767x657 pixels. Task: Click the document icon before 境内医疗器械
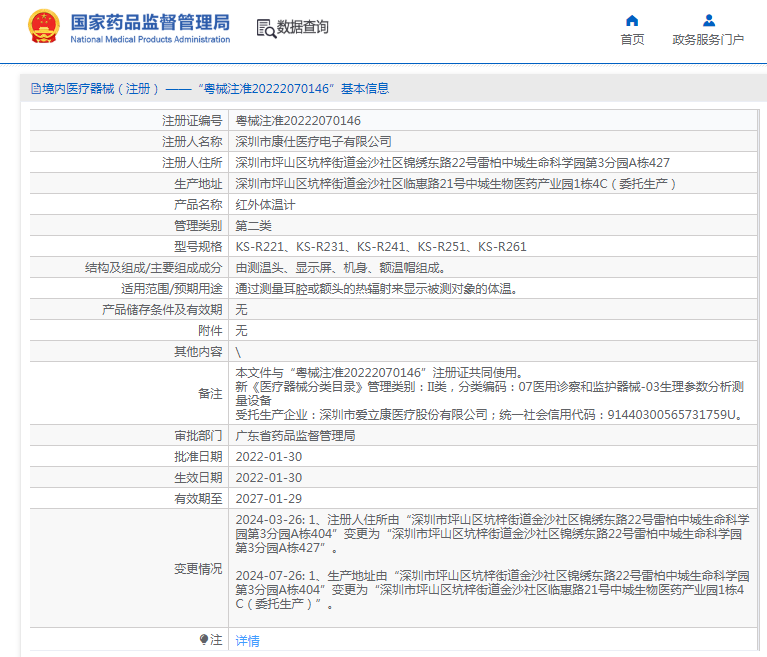tap(36, 89)
